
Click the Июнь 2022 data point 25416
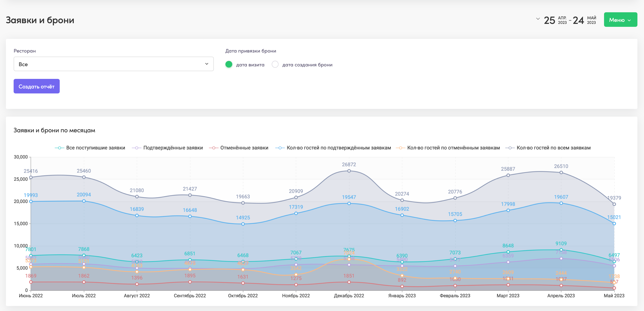(31, 178)
